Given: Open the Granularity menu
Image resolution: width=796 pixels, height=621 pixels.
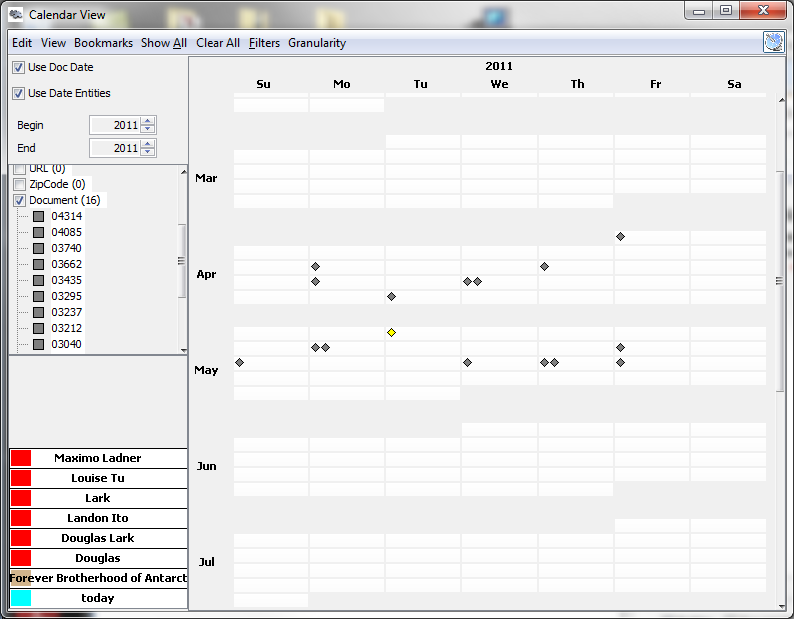Looking at the screenshot, I should coord(317,43).
